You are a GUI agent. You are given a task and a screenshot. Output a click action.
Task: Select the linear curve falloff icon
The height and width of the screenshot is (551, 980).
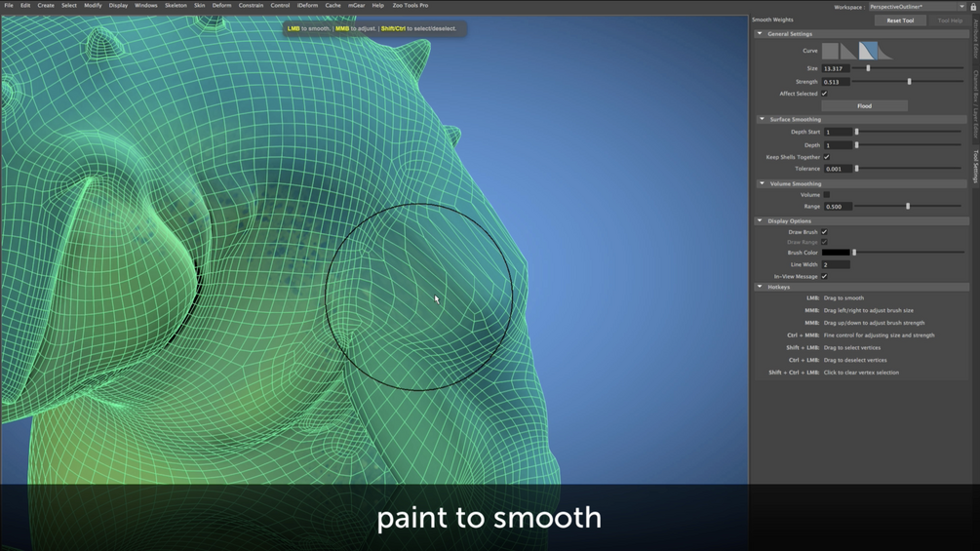[848, 51]
